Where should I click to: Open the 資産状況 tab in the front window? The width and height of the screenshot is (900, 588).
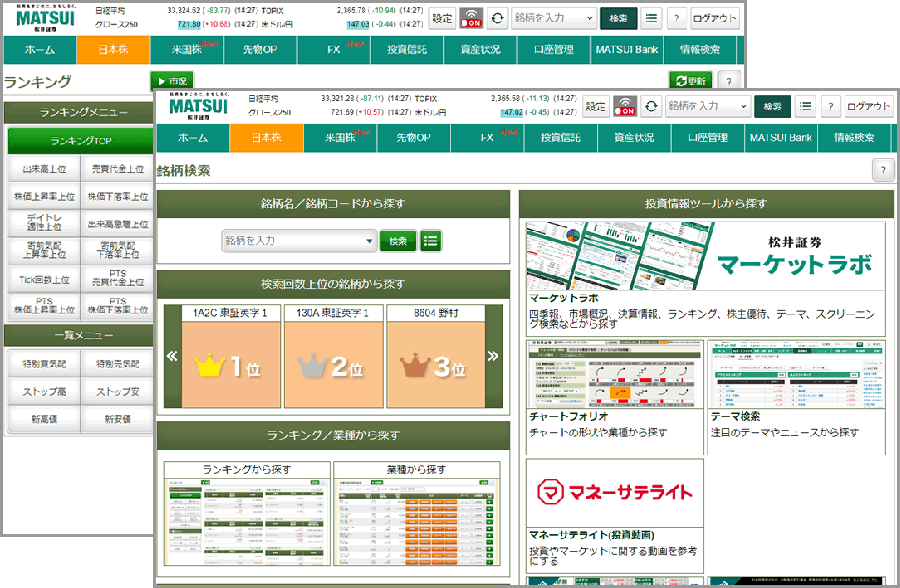point(634,138)
